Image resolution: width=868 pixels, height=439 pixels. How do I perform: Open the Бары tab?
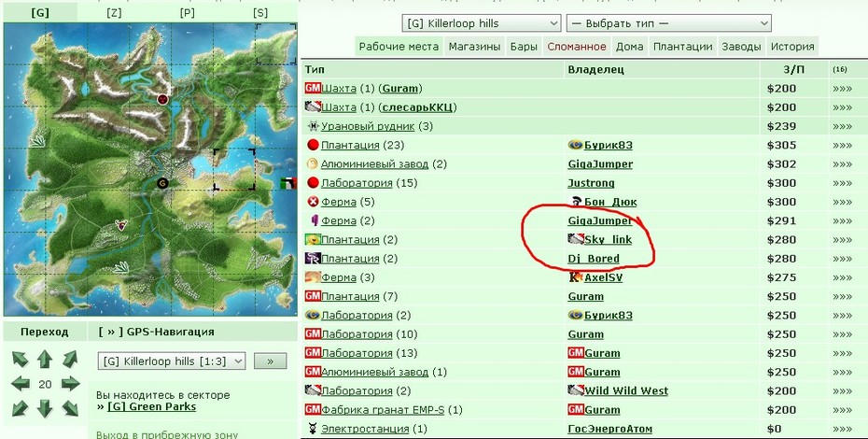coord(524,47)
